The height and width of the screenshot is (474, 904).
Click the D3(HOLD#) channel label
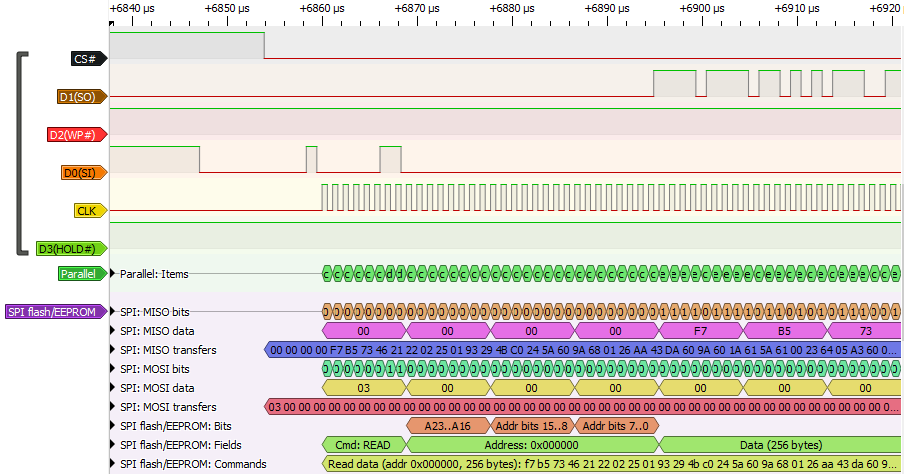tap(70, 249)
